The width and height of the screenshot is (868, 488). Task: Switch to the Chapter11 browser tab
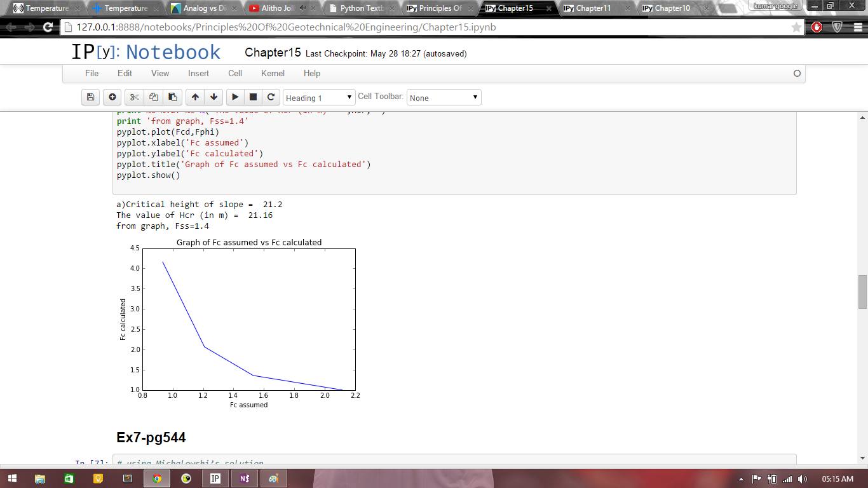pyautogui.click(x=593, y=8)
